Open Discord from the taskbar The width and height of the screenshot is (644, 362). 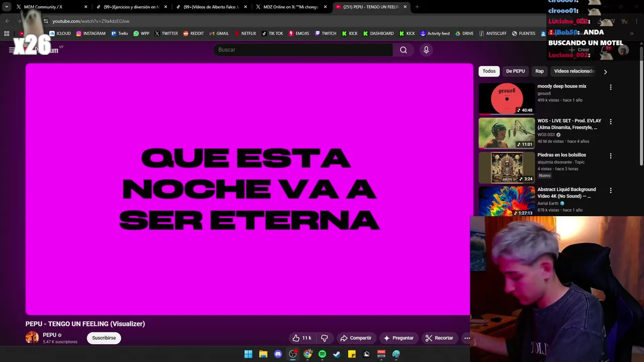(x=278, y=354)
